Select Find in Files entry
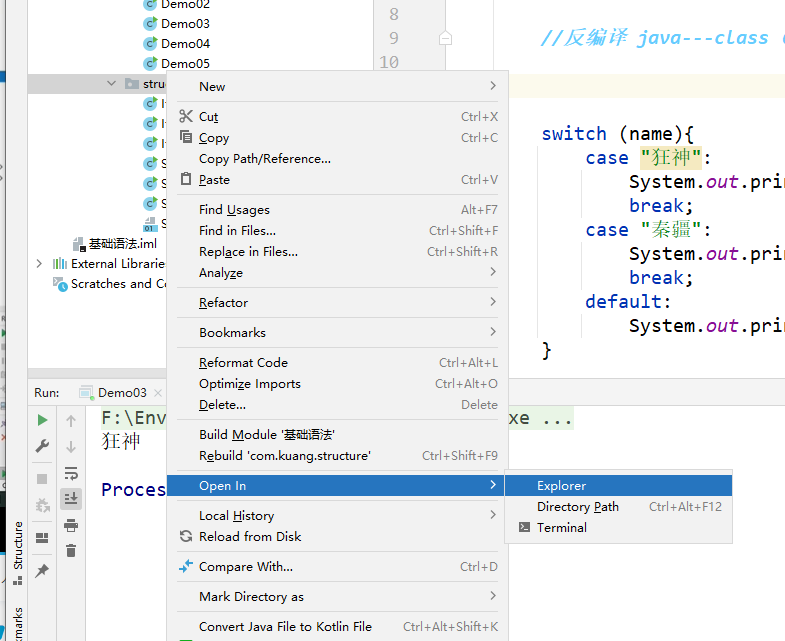Viewport: 785px width, 641px height. [x=337, y=231]
